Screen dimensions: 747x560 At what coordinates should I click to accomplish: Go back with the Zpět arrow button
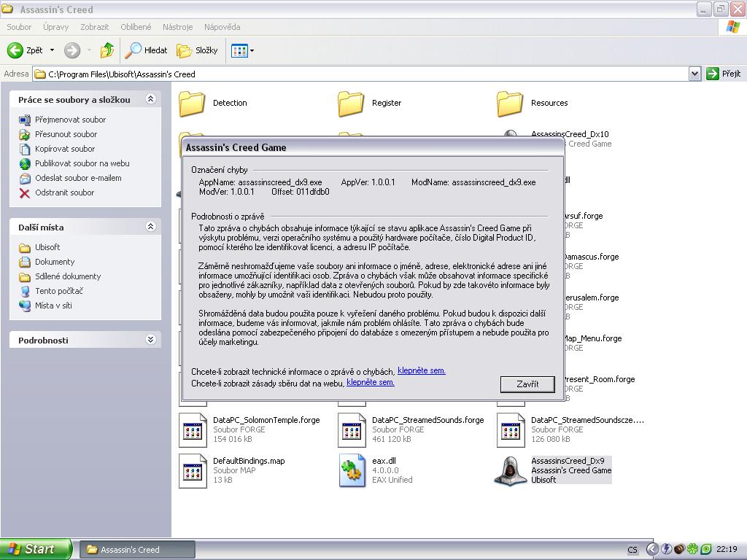pyautogui.click(x=25, y=50)
